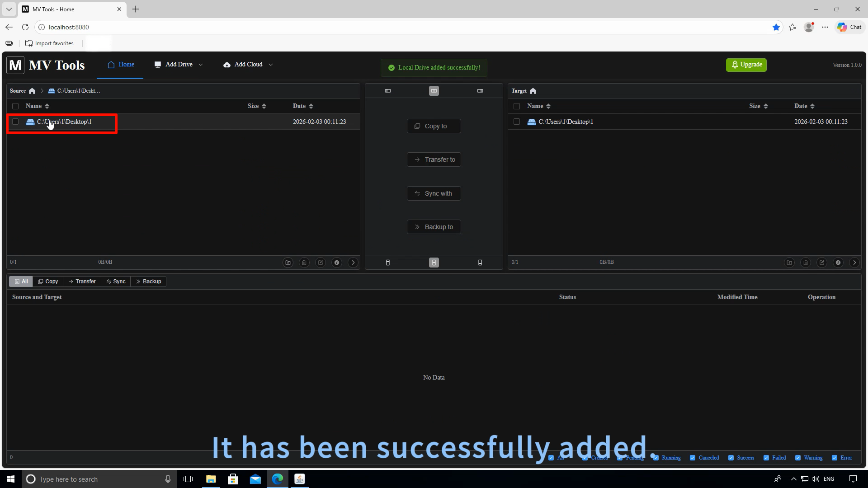868x488 pixels.
Task: Click the trash delete icon below source list
Action: 304,262
